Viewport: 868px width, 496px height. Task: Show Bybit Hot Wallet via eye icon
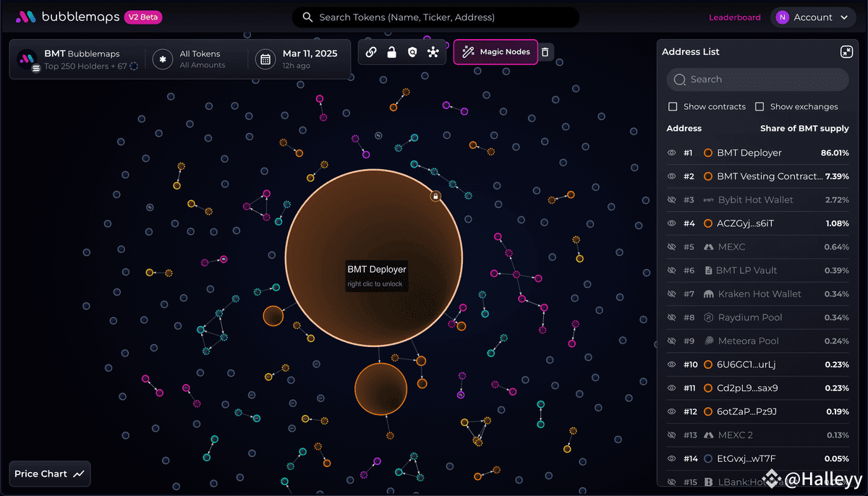[671, 200]
